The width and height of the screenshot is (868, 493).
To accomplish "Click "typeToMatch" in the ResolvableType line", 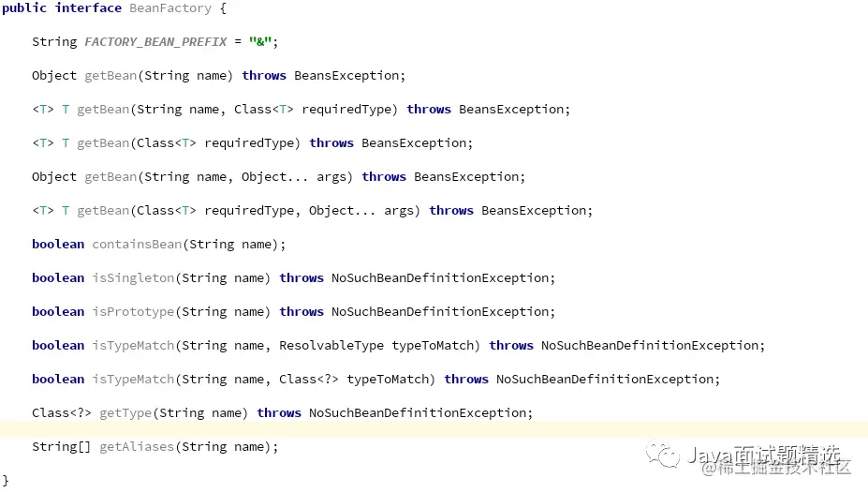I will point(433,346).
